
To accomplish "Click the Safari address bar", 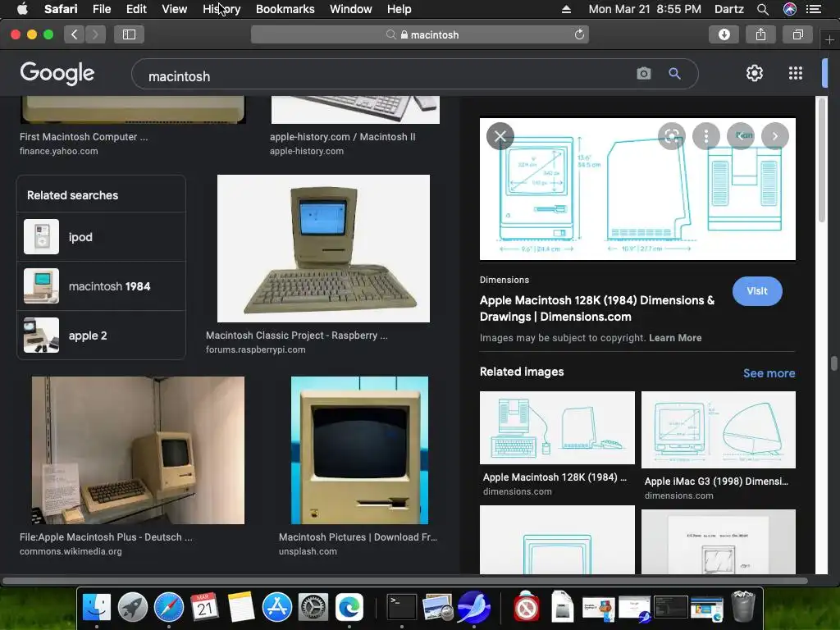I will coord(420,34).
